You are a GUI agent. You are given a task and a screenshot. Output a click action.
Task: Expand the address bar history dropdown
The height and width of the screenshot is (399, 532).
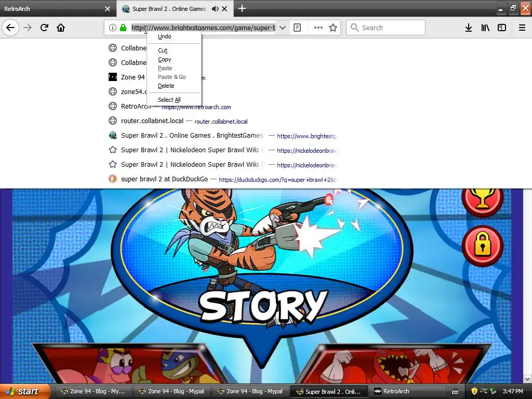coord(282,28)
